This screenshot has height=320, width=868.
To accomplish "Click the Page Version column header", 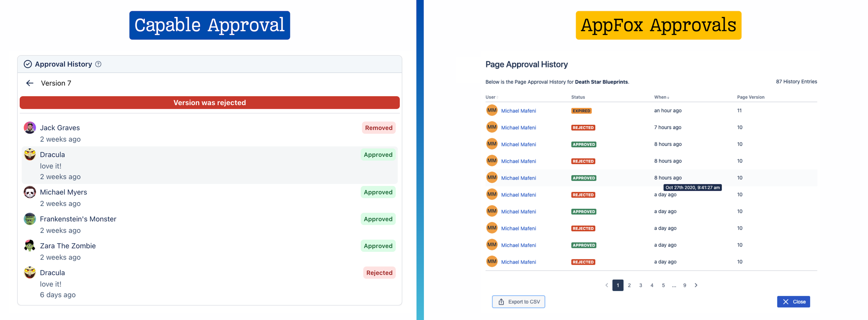I will (x=751, y=97).
